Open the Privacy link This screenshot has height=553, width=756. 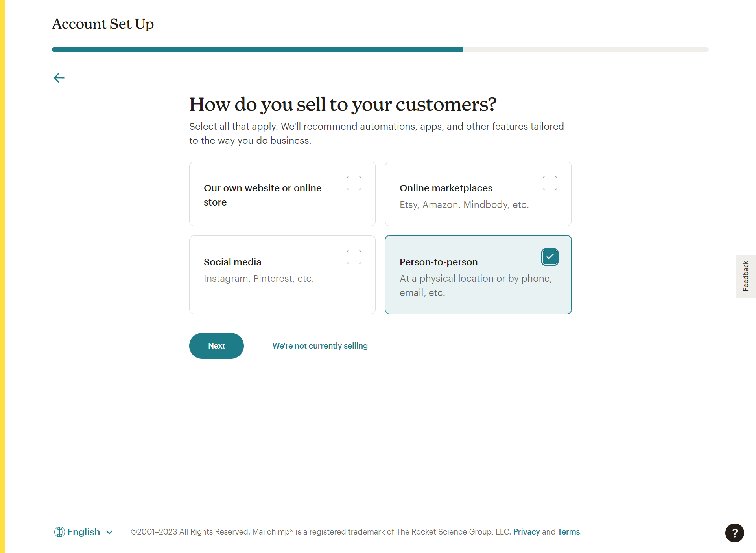click(526, 532)
